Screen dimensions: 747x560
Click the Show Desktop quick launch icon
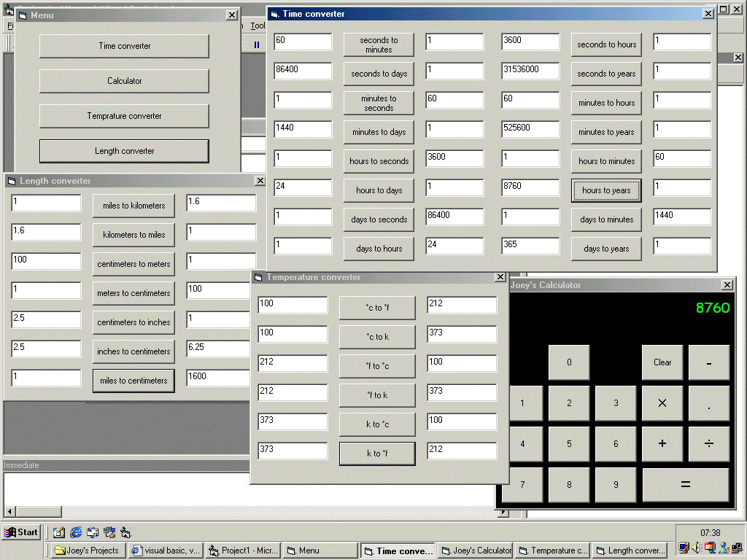click(59, 532)
